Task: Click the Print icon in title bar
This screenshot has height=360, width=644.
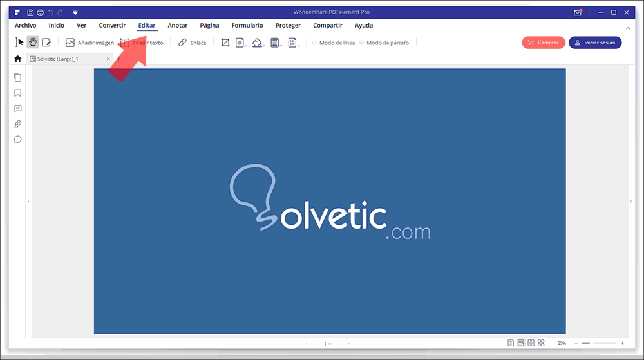Action: (40, 13)
